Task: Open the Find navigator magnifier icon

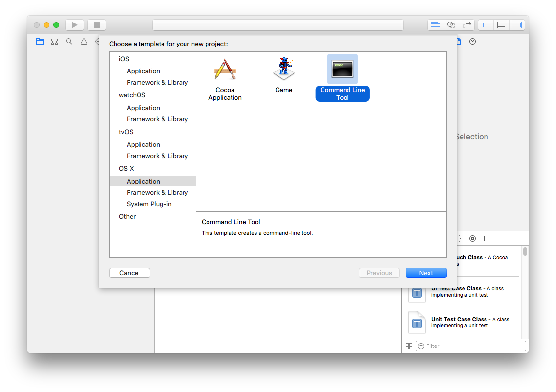Action: pos(69,42)
